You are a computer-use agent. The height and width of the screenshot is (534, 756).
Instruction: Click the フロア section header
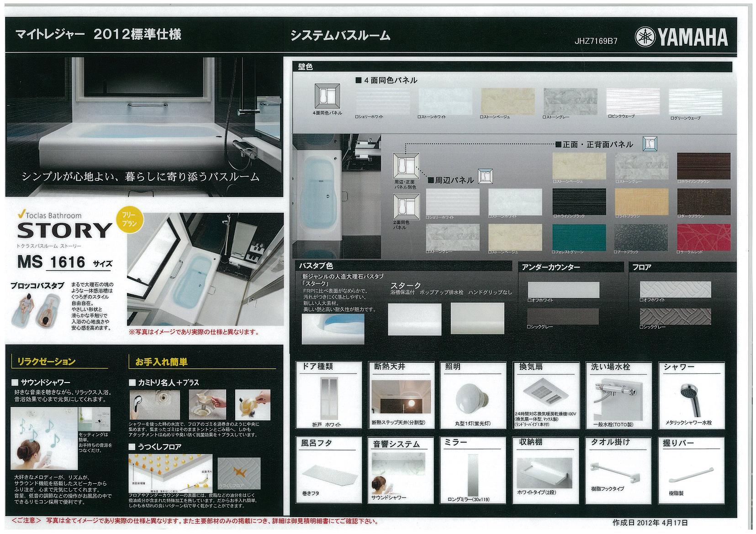point(683,267)
